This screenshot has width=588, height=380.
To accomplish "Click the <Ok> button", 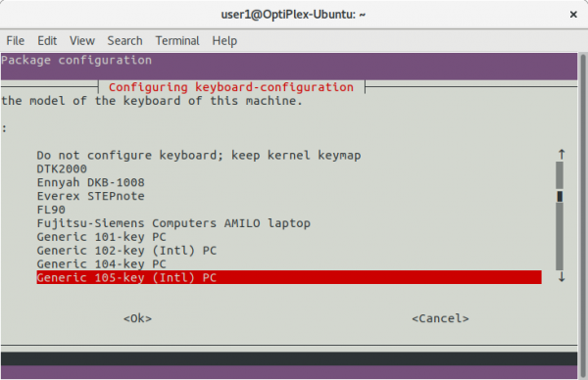I will pyautogui.click(x=137, y=318).
